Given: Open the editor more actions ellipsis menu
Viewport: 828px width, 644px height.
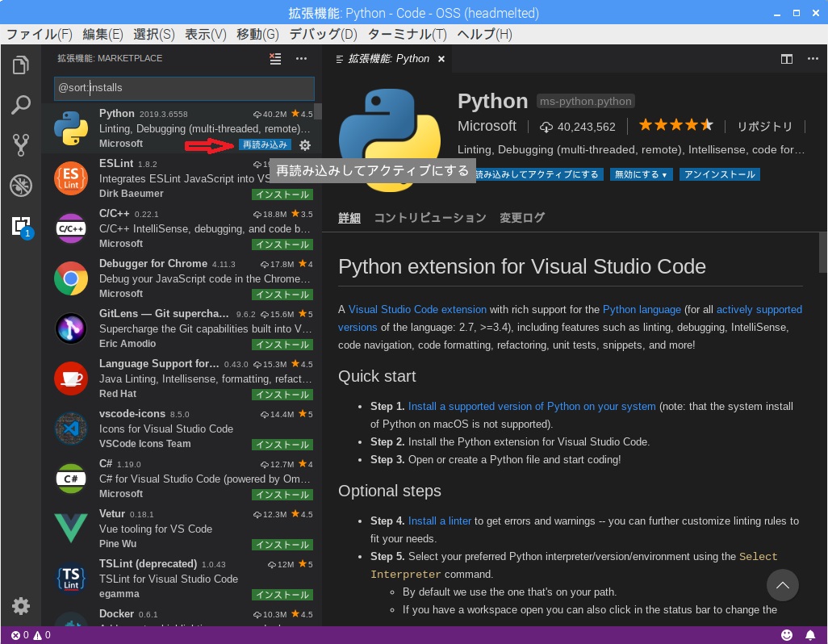Looking at the screenshot, I should (811, 59).
